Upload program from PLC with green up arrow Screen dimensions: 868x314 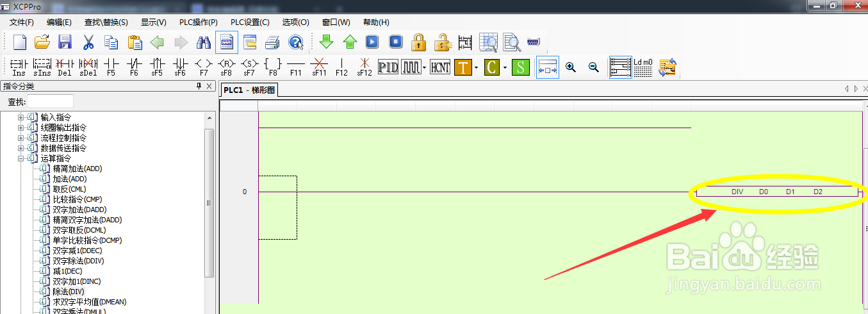coord(350,42)
